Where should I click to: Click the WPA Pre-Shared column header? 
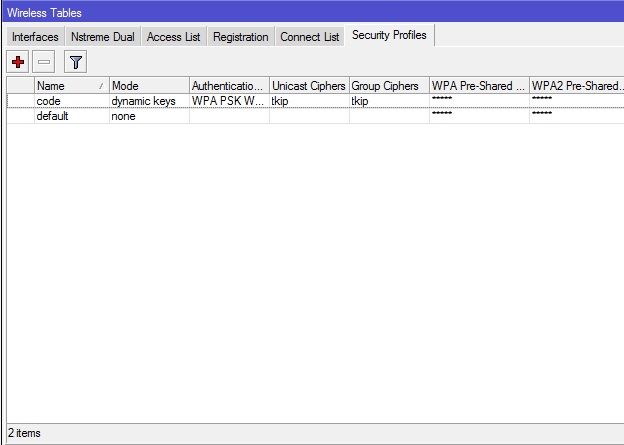coord(479,86)
